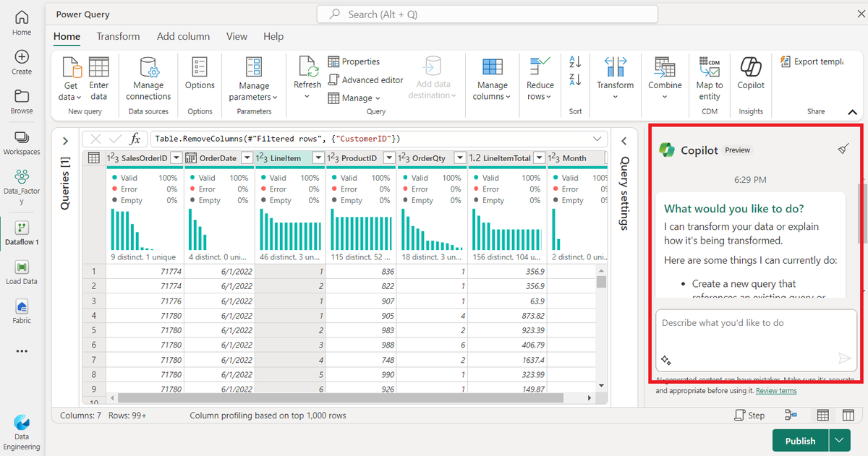Open Copilot prompt suggestions sparkle icon

(x=667, y=359)
